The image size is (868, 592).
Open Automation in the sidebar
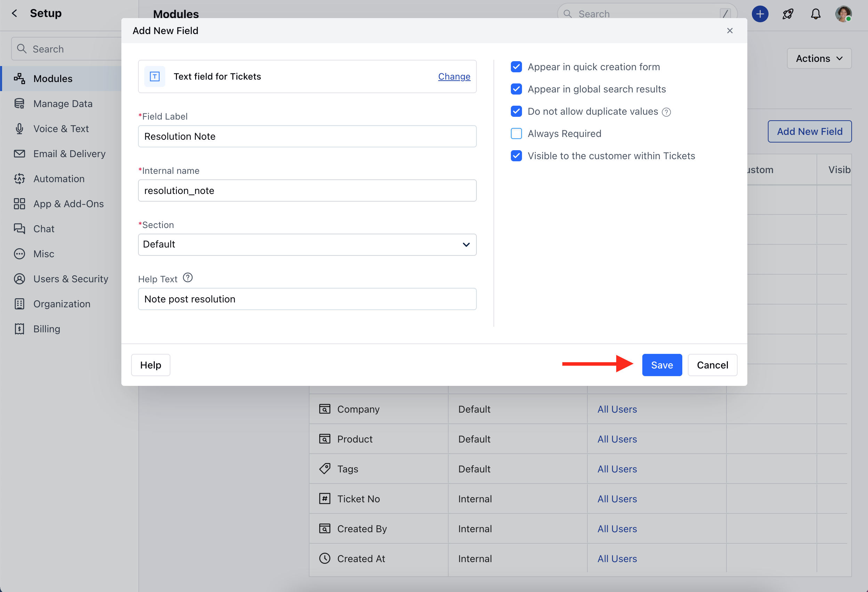click(x=59, y=179)
